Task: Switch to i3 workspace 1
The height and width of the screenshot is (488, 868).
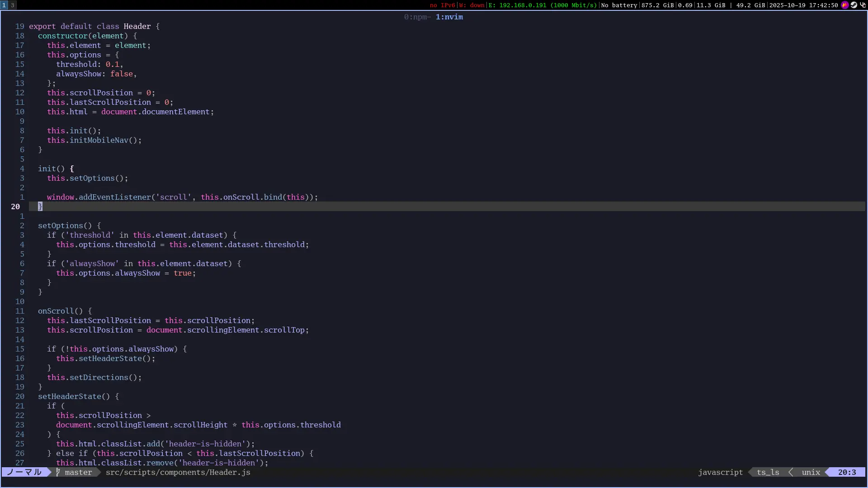Action: coord(4,5)
